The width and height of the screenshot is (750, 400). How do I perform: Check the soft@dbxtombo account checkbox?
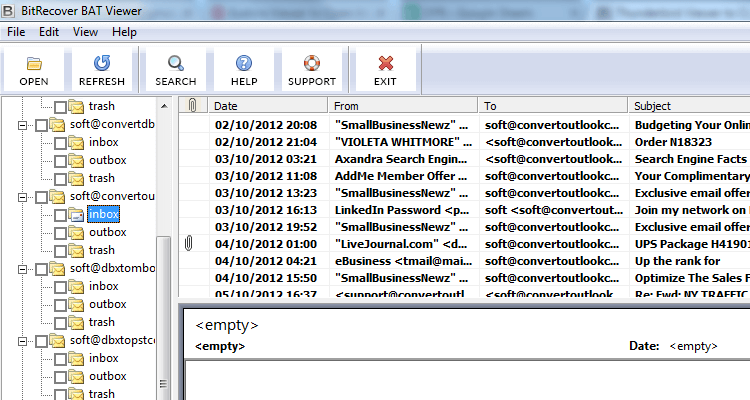42,269
